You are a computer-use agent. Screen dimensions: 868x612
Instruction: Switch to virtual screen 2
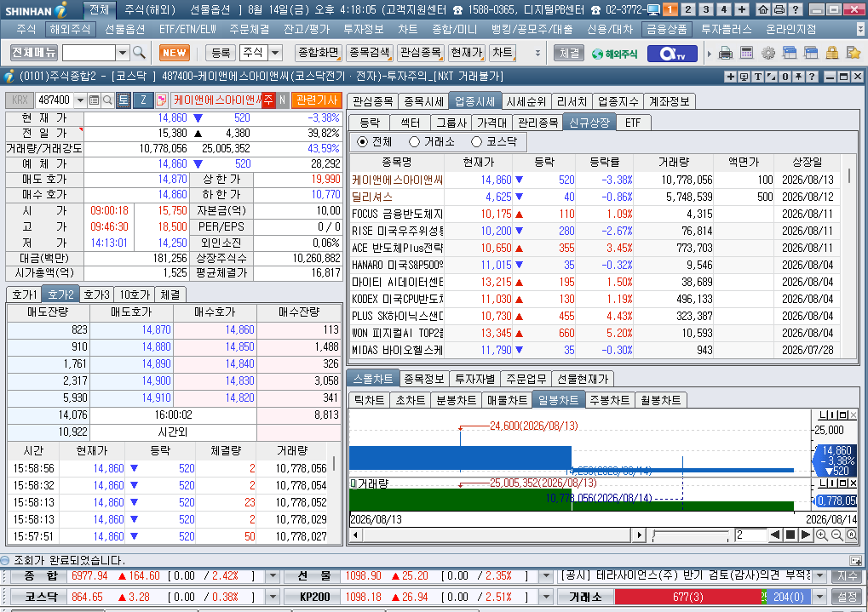687,9
